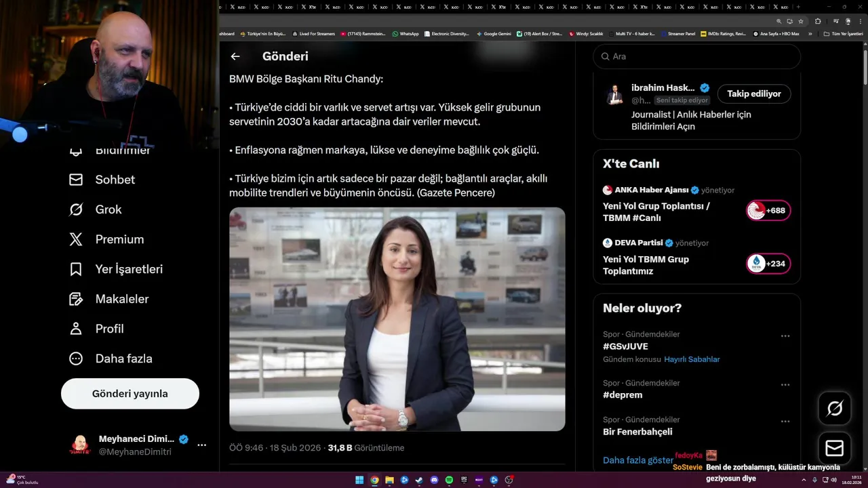The width and height of the screenshot is (868, 488).
Task: Open the Windows Start menu
Action: point(359,480)
